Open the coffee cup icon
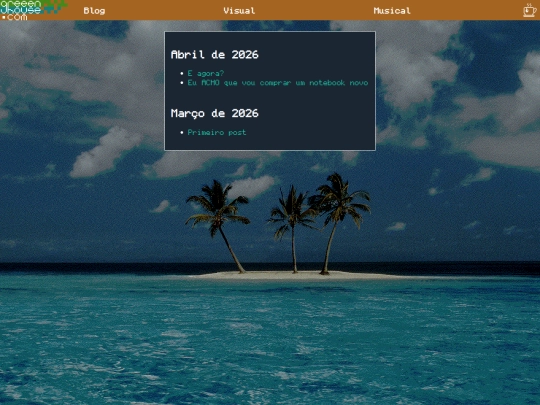540x405 pixels. 529,10
